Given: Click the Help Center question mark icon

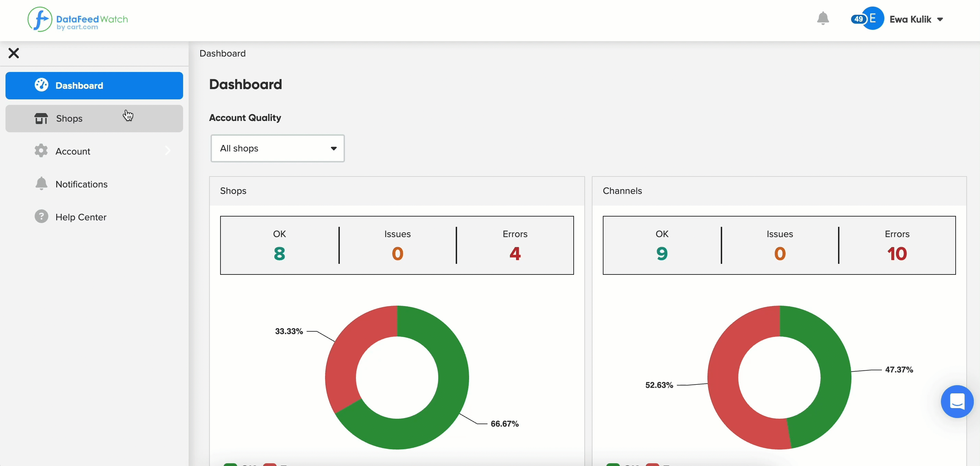Looking at the screenshot, I should pos(41,217).
